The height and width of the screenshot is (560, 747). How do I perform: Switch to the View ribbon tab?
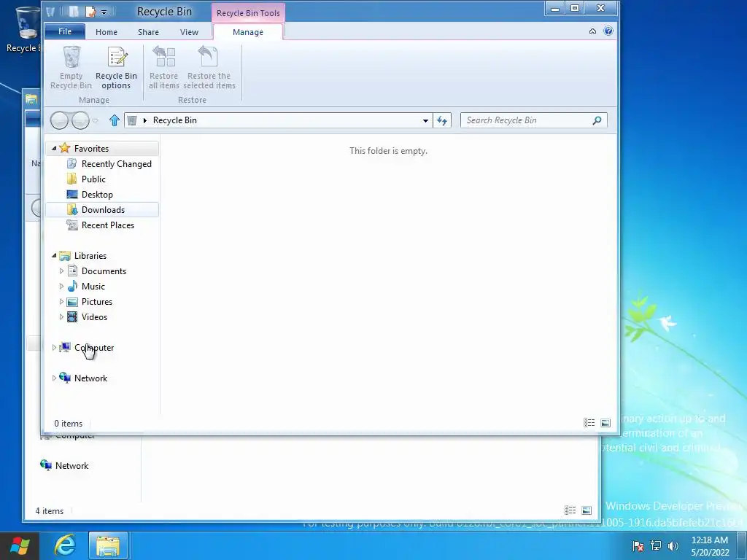189,32
